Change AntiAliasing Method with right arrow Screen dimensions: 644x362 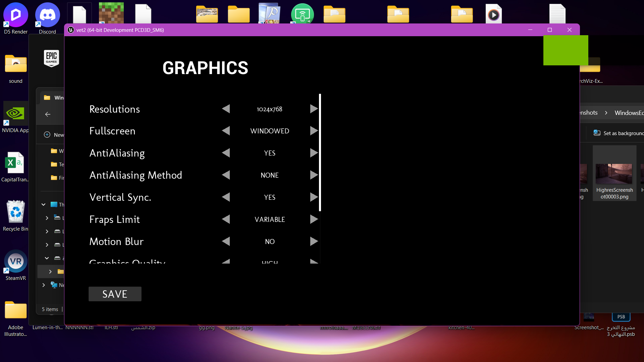click(x=314, y=175)
